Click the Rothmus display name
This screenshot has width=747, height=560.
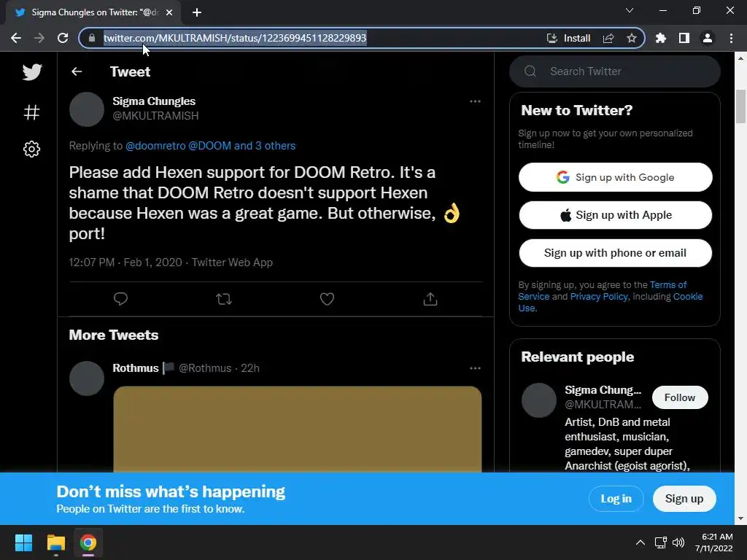point(135,368)
